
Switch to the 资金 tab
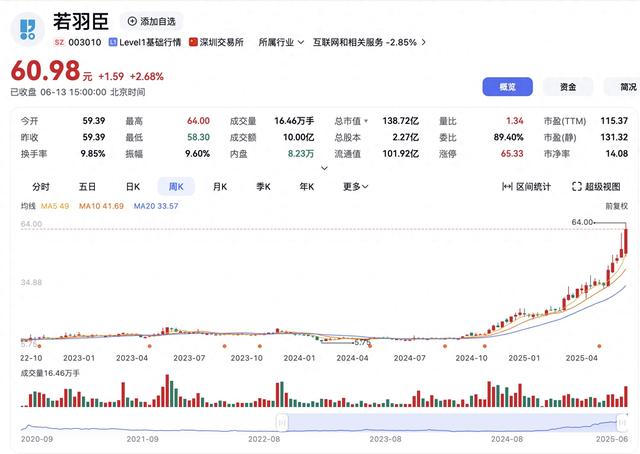568,87
